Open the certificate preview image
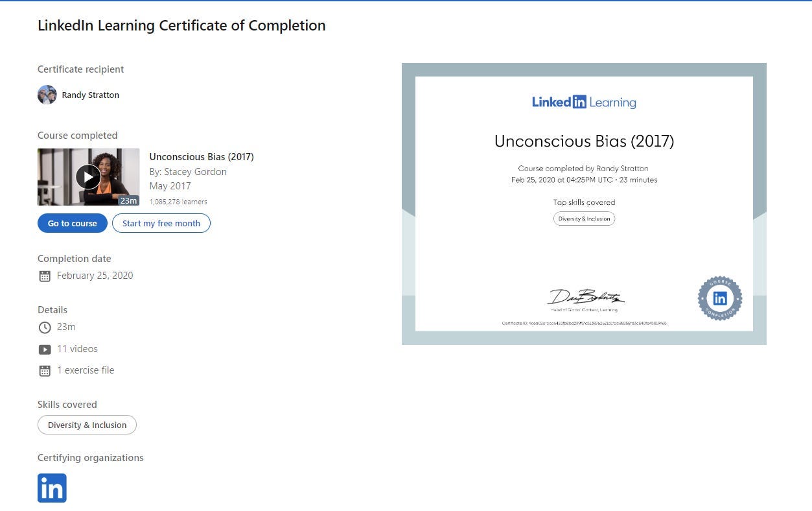The width and height of the screenshot is (812, 511). (x=584, y=204)
